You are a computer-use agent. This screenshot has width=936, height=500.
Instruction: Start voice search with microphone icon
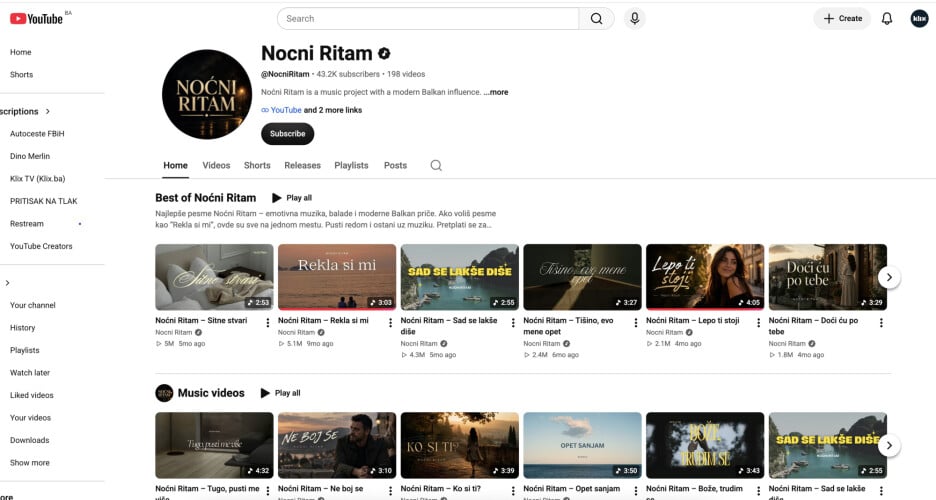pos(635,18)
